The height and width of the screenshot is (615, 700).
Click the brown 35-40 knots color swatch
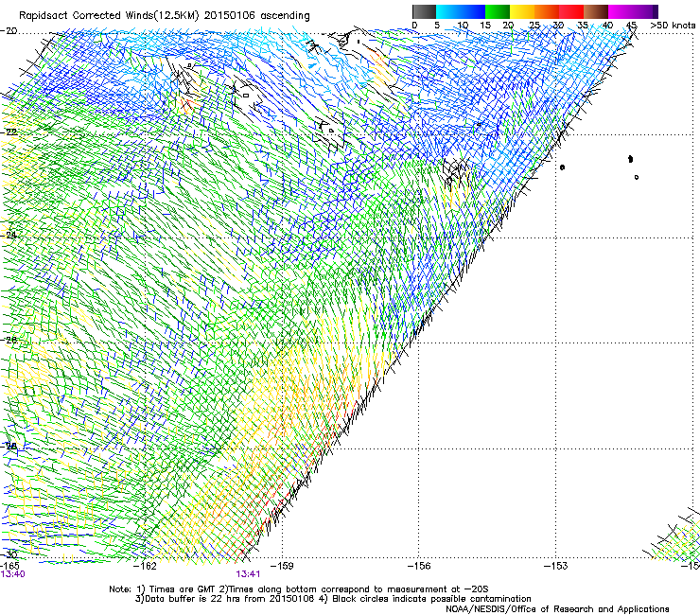tap(596, 11)
